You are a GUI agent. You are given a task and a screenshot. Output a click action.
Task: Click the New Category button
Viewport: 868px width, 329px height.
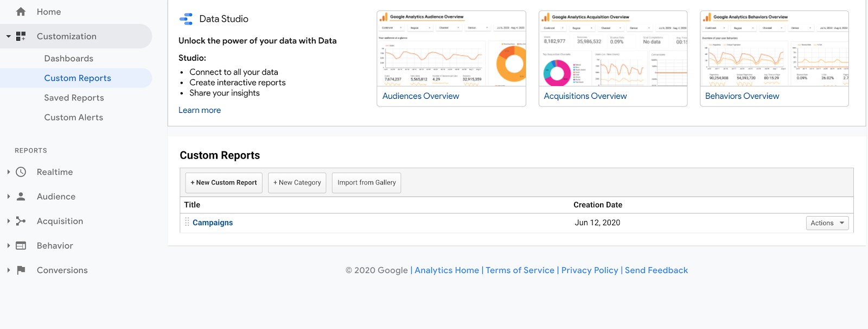(x=297, y=183)
